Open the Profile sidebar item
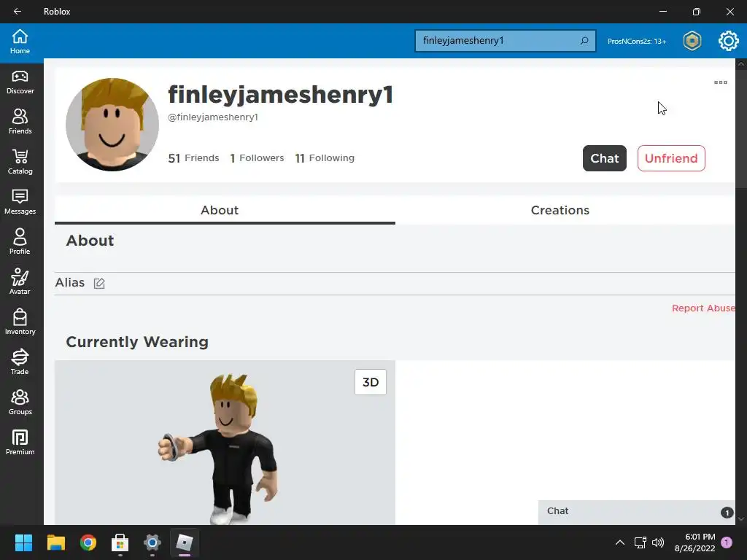Viewport: 747px width, 560px height. coord(20,242)
